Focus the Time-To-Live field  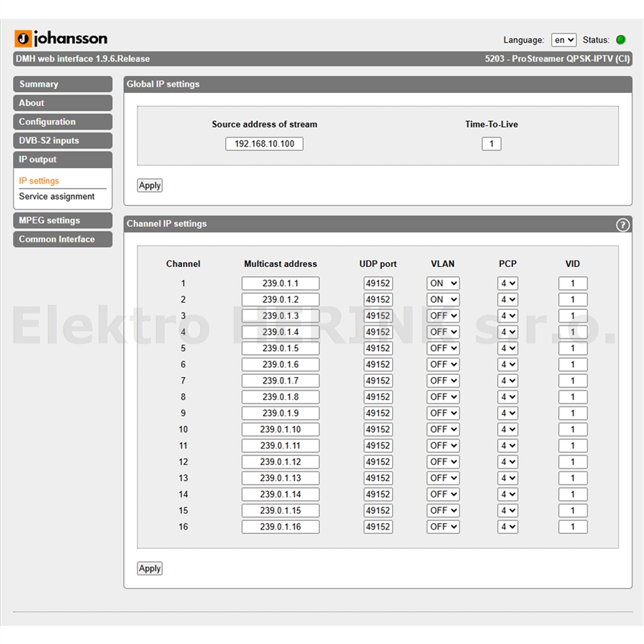pos(491,144)
